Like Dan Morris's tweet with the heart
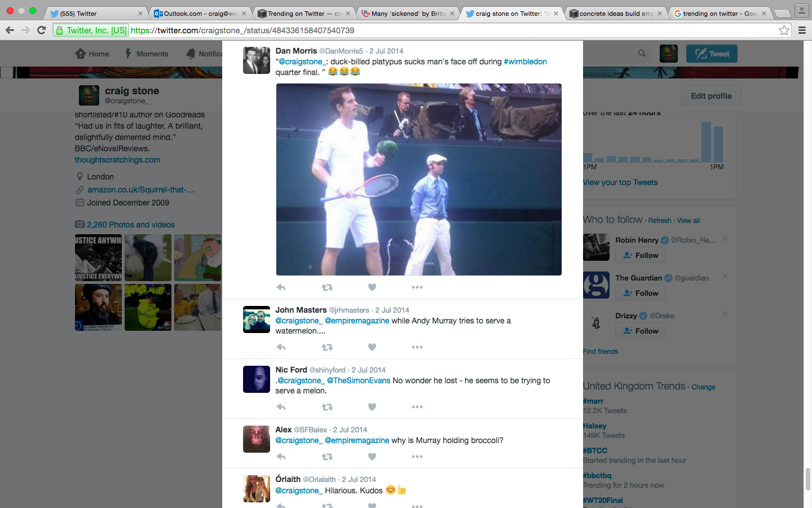Screen dimensions: 812x508 click(372, 287)
